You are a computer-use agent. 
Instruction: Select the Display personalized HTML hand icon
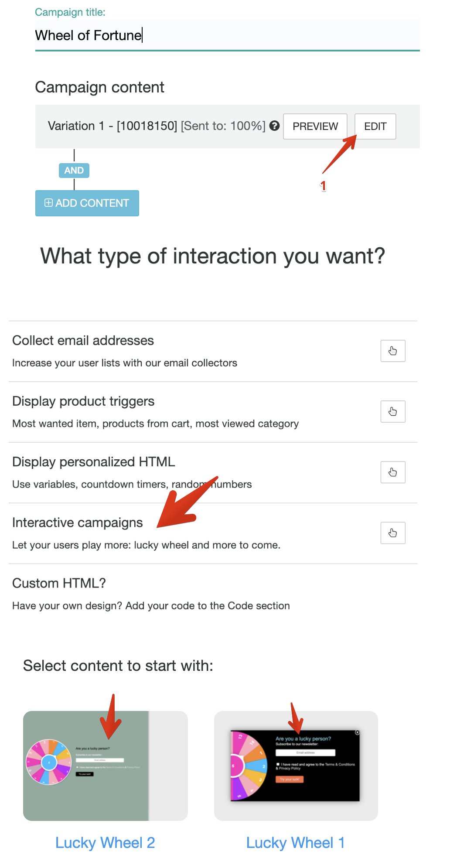click(x=393, y=472)
